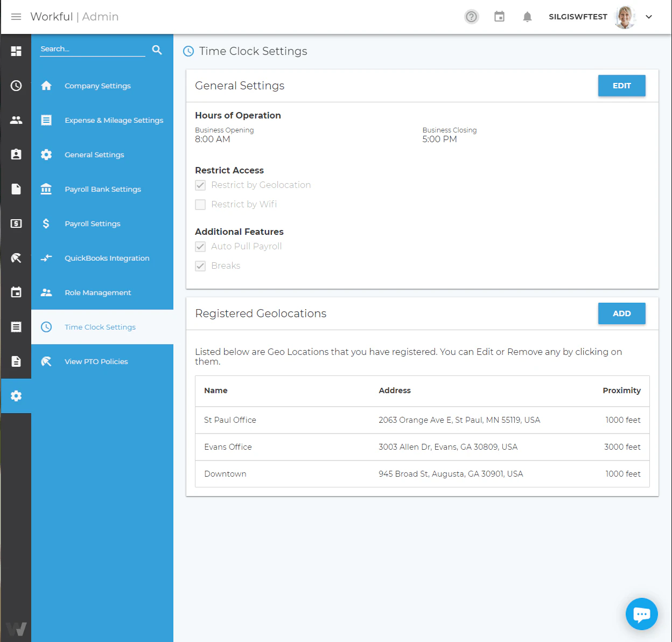This screenshot has width=672, height=642.
Task: Open the calendar icon in header
Action: [x=500, y=17]
